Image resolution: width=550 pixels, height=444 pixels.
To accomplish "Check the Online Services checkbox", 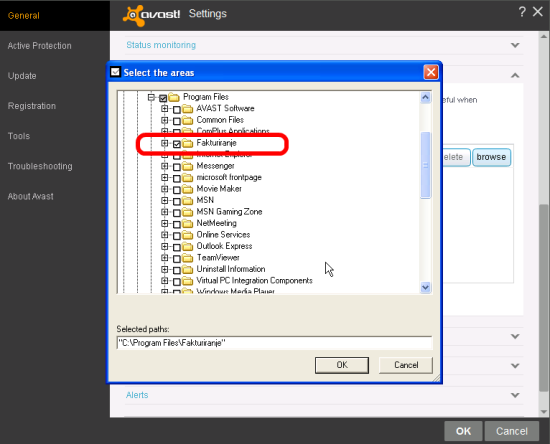I will 177,236.
